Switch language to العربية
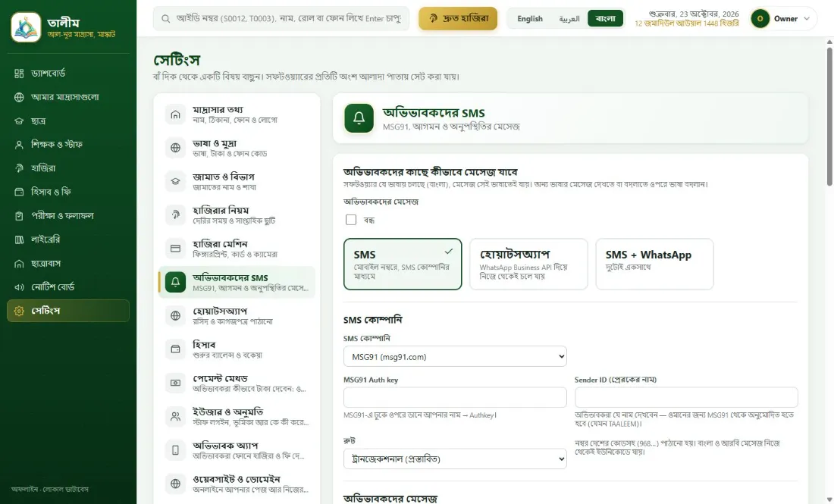This screenshot has height=504, width=834. pos(569,19)
